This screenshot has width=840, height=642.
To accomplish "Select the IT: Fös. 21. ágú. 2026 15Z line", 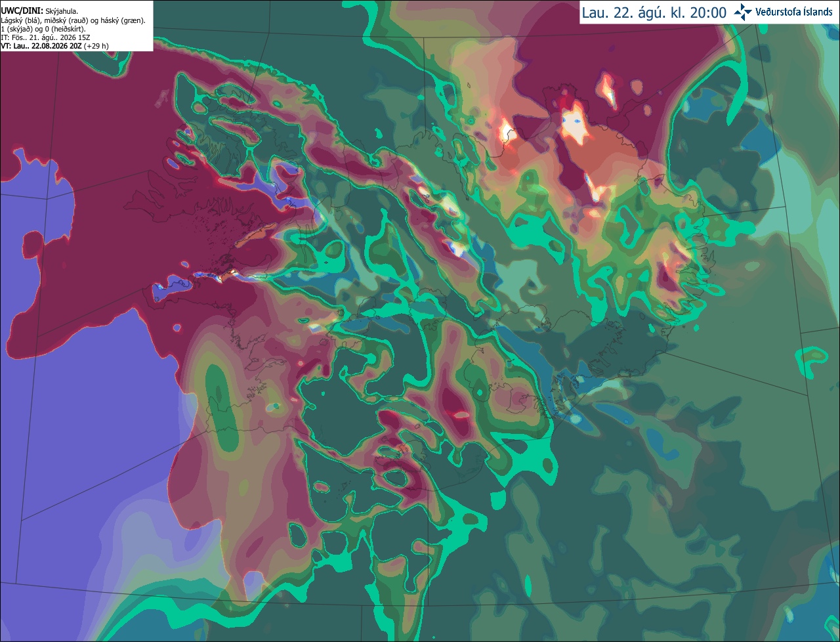I will coord(45,37).
